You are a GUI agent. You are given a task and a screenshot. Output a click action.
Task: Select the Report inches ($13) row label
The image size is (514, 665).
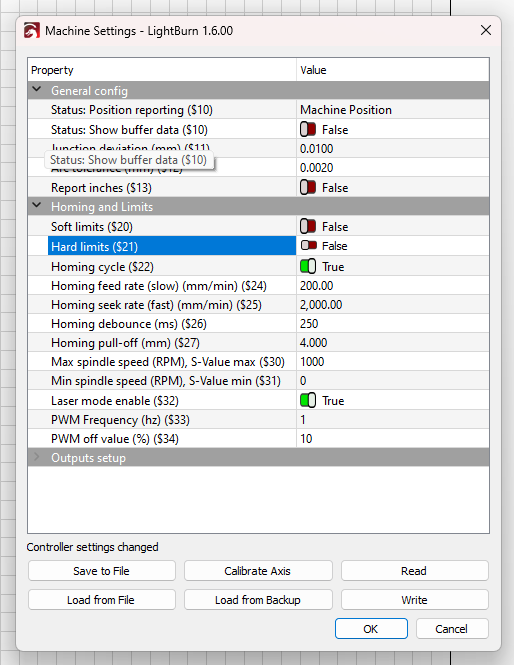(x=101, y=188)
